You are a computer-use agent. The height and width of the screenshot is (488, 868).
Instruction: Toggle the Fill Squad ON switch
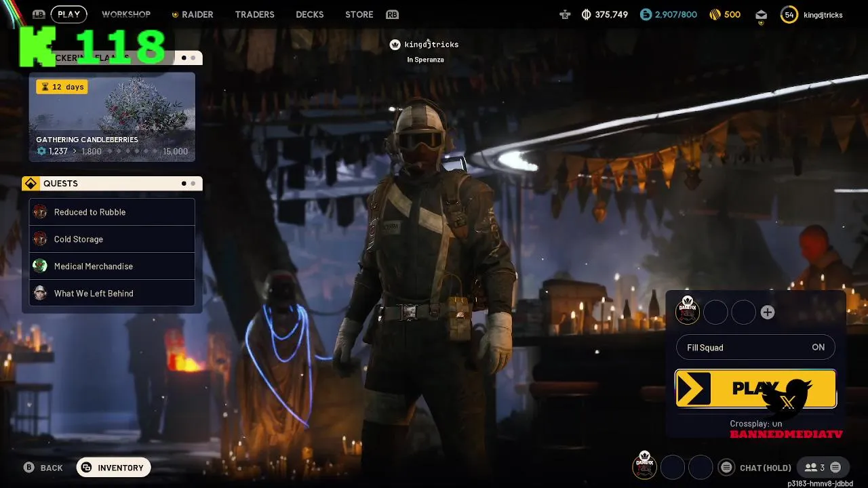(755, 348)
